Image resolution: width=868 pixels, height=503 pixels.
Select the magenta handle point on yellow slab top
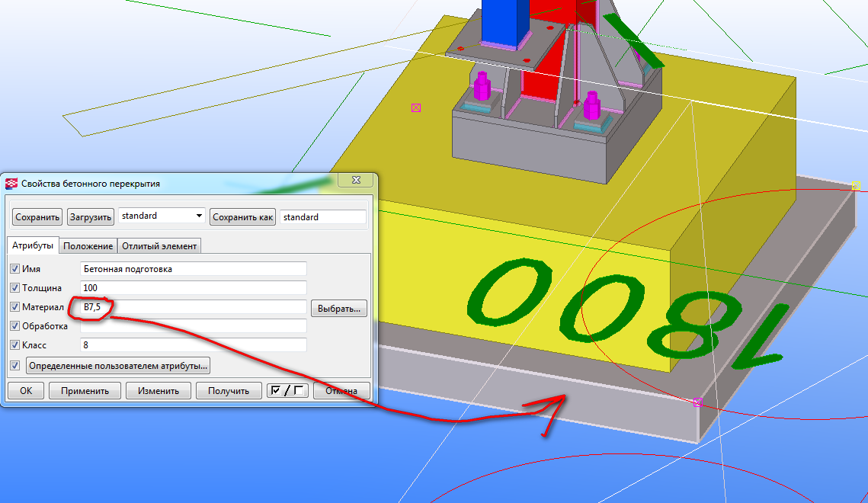coord(415,107)
